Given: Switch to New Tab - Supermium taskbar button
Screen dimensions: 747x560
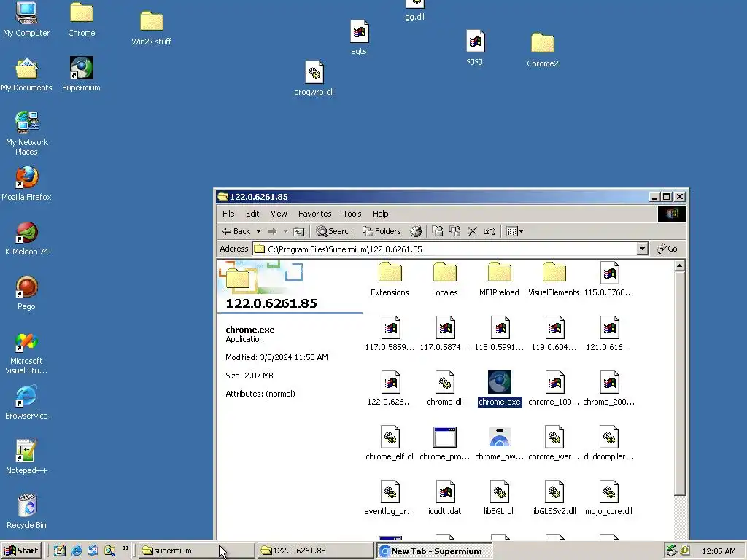Looking at the screenshot, I should [434, 551].
